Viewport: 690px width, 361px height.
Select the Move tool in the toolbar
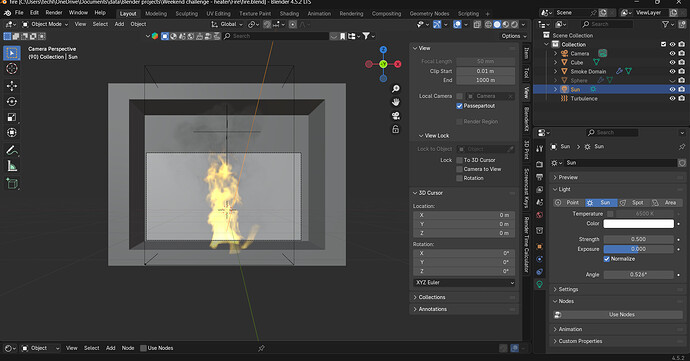point(12,86)
